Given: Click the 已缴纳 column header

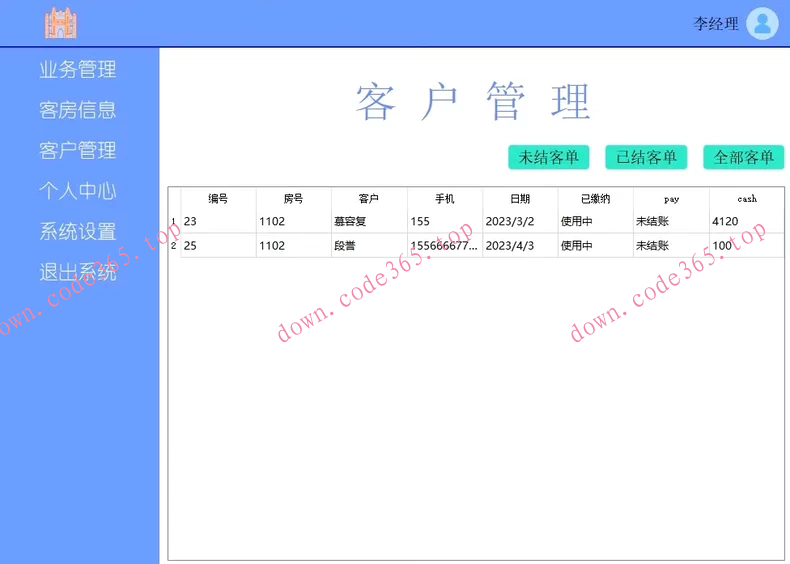Looking at the screenshot, I should pos(596,199).
